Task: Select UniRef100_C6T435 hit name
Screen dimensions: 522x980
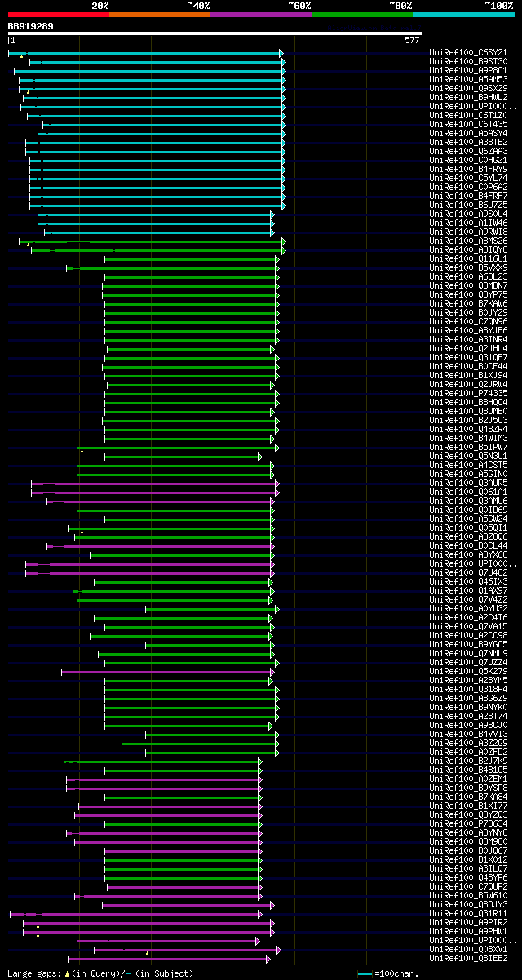Action: (470, 124)
